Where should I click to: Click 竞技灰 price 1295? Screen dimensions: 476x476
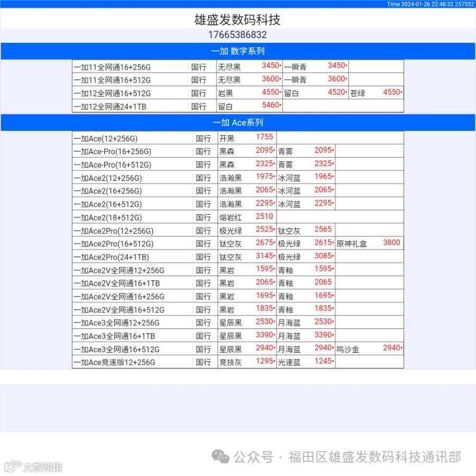point(265,361)
